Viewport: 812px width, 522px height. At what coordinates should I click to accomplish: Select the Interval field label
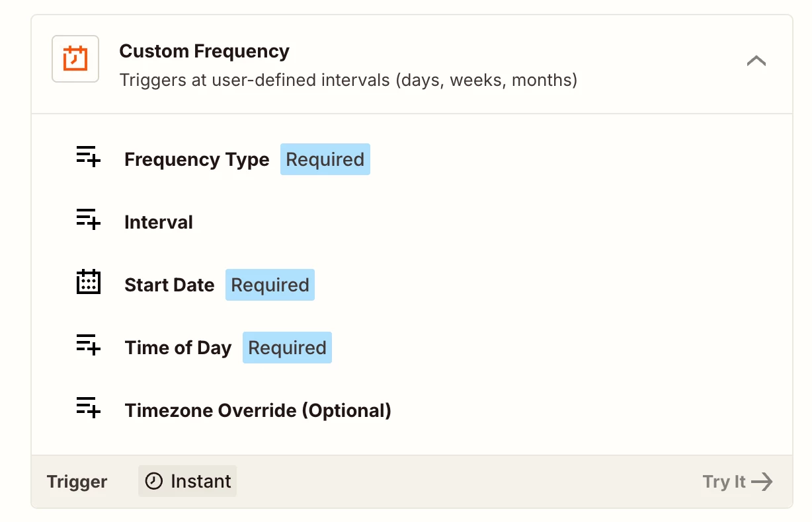coord(159,223)
